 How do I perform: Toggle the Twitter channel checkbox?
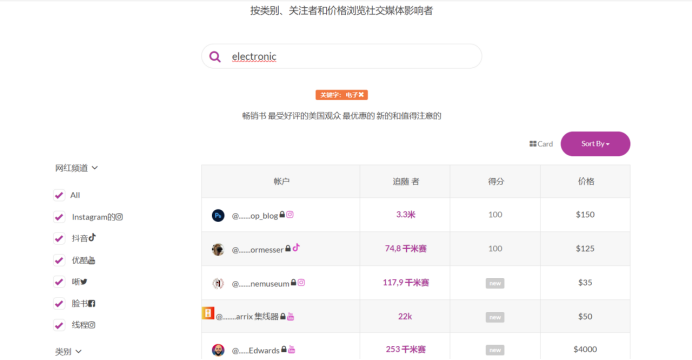coord(59,282)
